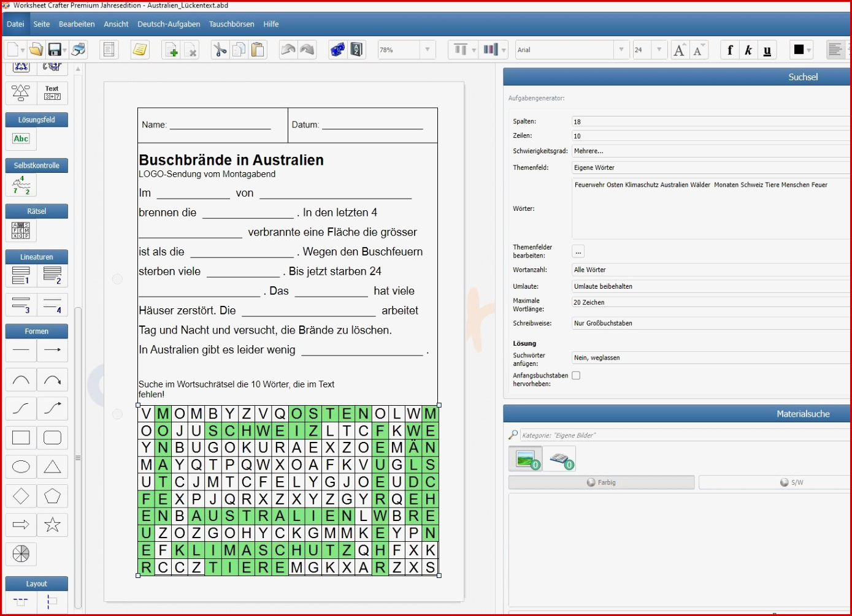Click the Formen section header
852x616 pixels.
pos(37,331)
